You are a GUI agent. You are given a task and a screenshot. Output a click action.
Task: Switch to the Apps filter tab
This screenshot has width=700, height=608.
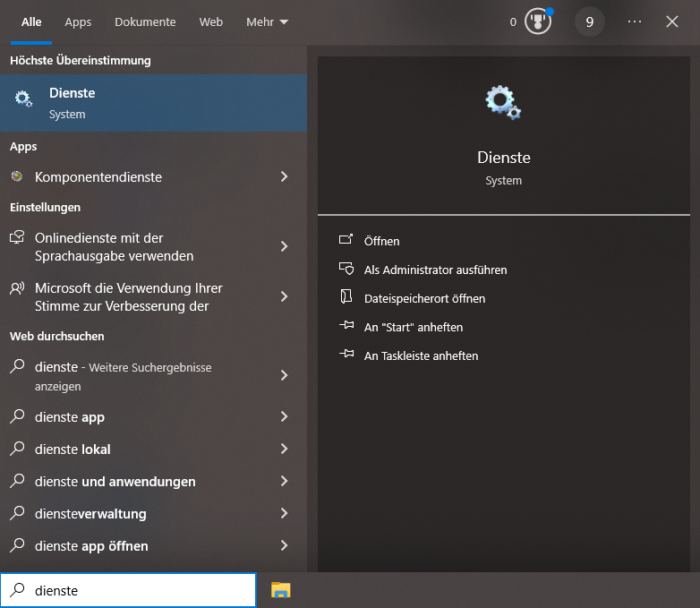click(x=78, y=21)
